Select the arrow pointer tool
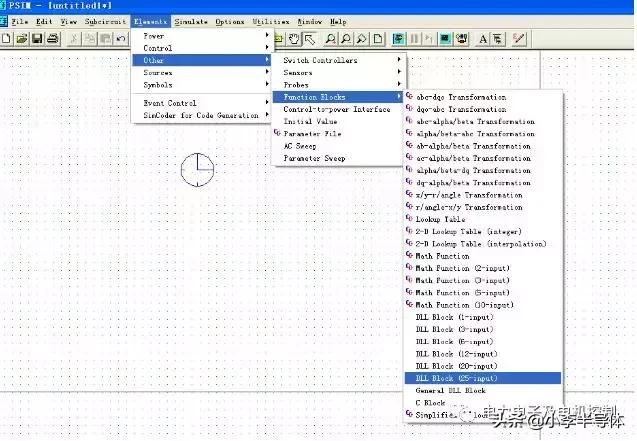 pyautogui.click(x=310, y=39)
